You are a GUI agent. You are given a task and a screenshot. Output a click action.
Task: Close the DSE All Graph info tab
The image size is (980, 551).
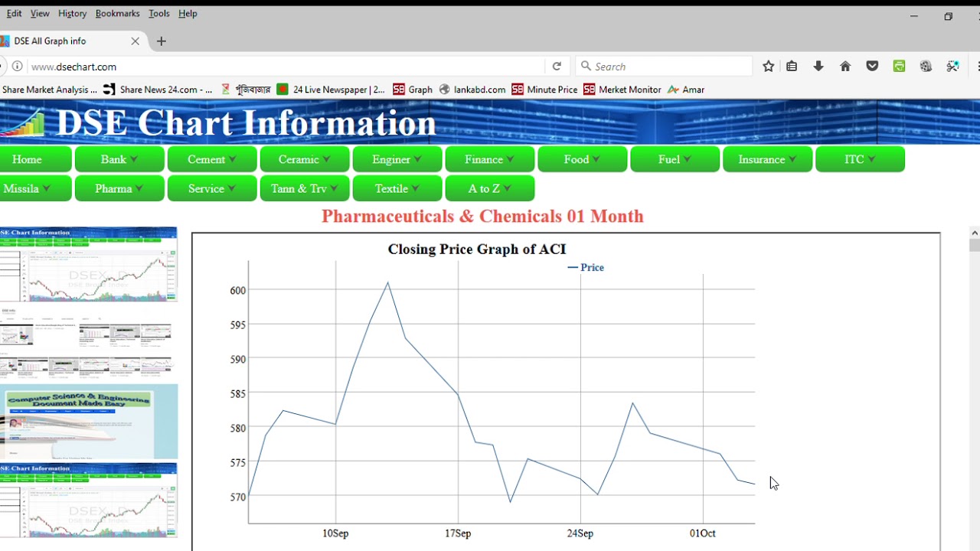[x=136, y=41]
